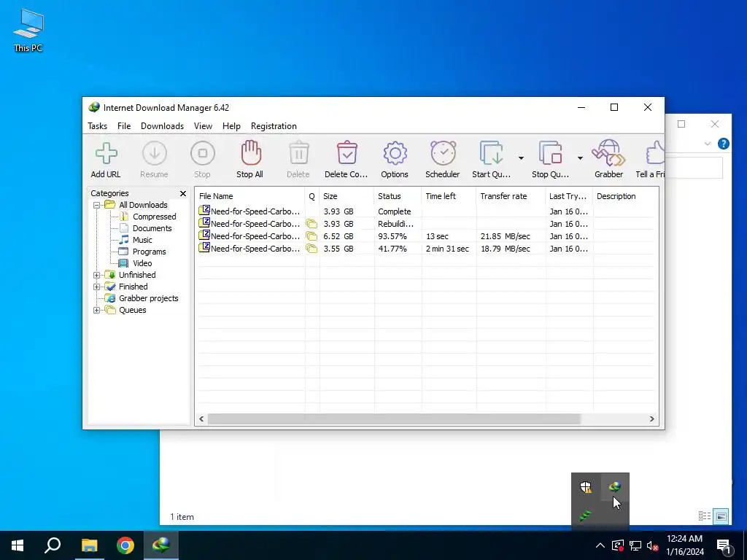Collapse the All Downloads tree node

click(x=97, y=205)
